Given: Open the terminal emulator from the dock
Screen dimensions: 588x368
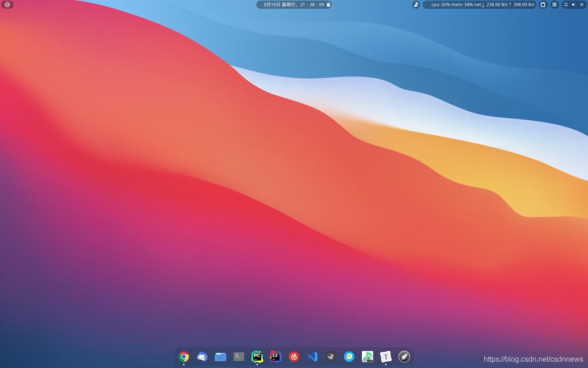Looking at the screenshot, I should (238, 356).
